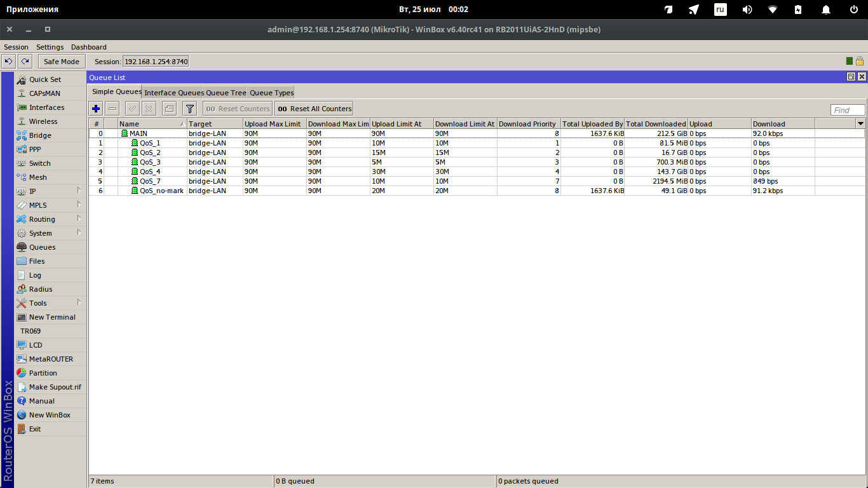Click the lock icon at the toolbar's right
This screenshot has height=488, width=868.
(x=860, y=61)
